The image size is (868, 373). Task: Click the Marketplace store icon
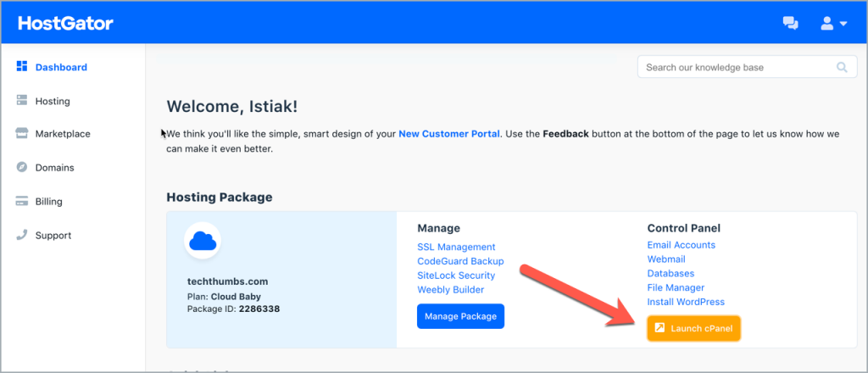tap(22, 134)
